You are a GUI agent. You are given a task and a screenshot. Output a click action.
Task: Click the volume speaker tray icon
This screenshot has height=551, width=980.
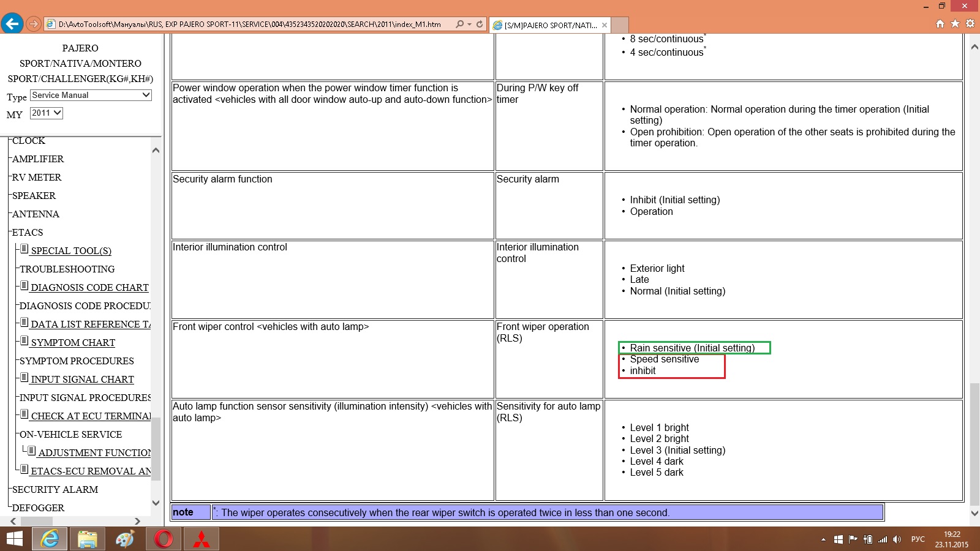point(897,539)
